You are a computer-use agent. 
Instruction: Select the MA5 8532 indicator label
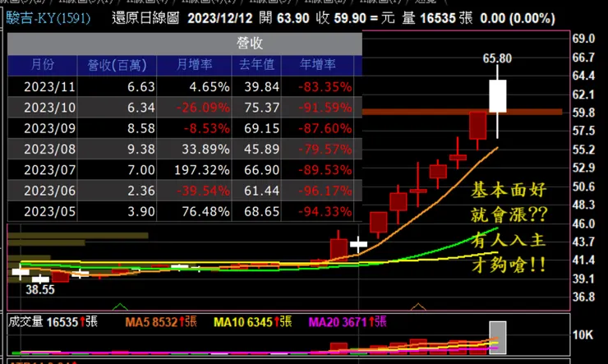(161, 322)
